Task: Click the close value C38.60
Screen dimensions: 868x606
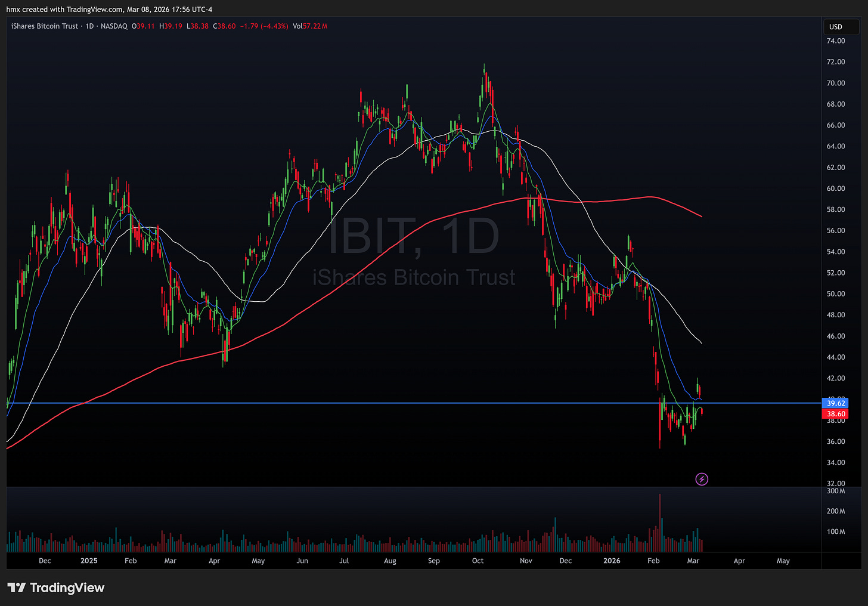Action: point(225,26)
